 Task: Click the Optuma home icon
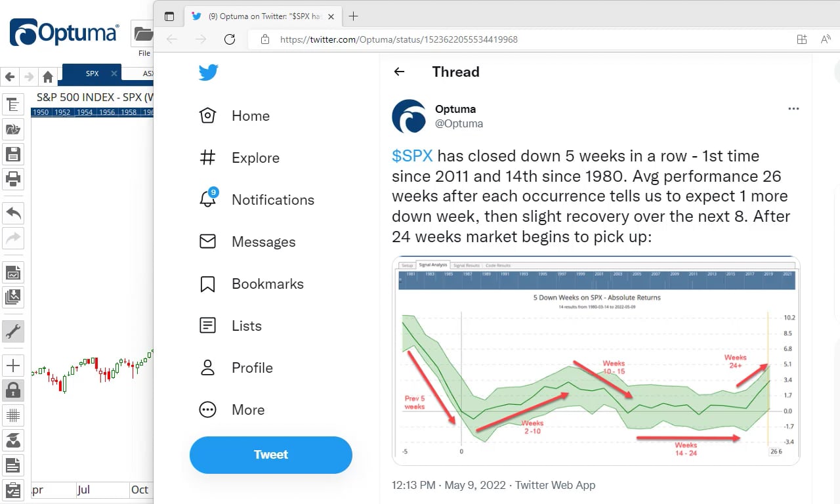47,77
